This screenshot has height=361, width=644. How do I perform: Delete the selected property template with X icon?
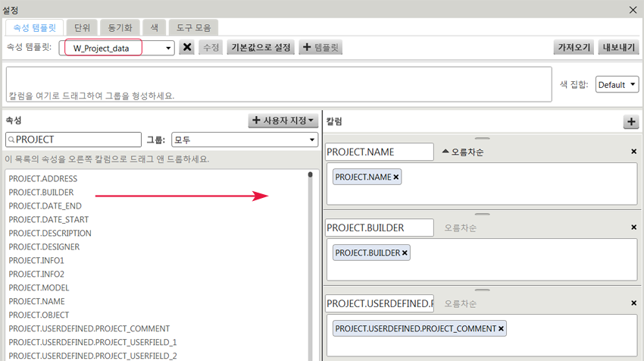[187, 48]
